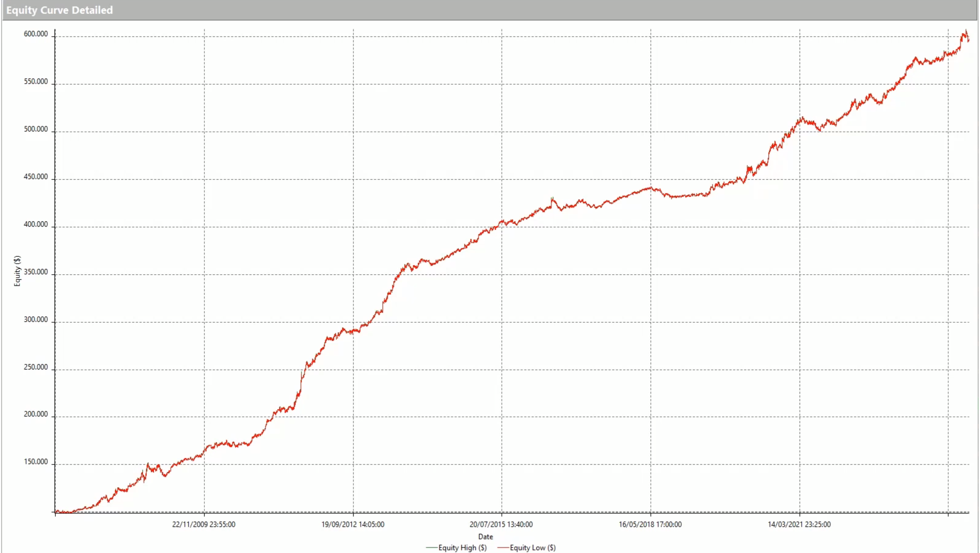This screenshot has width=980, height=553.
Task: Click the 14/03/2021 23:25:00 date label
Action: click(x=799, y=524)
